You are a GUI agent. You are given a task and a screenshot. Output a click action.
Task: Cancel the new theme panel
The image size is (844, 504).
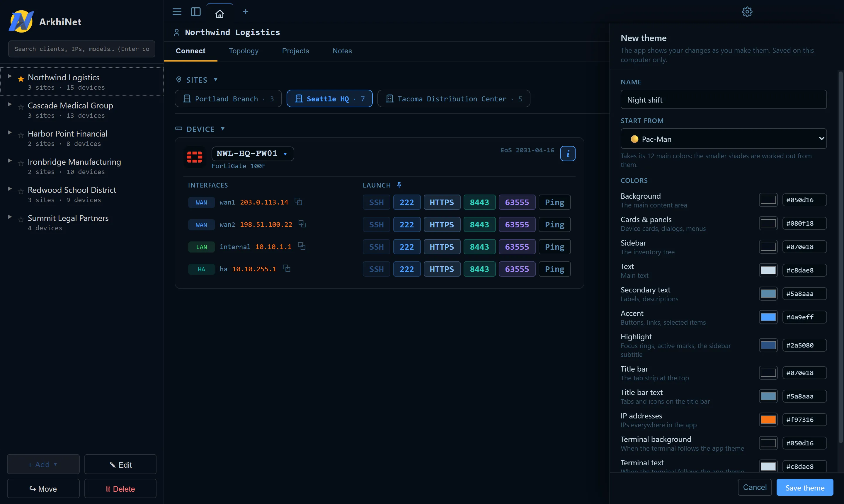(754, 487)
